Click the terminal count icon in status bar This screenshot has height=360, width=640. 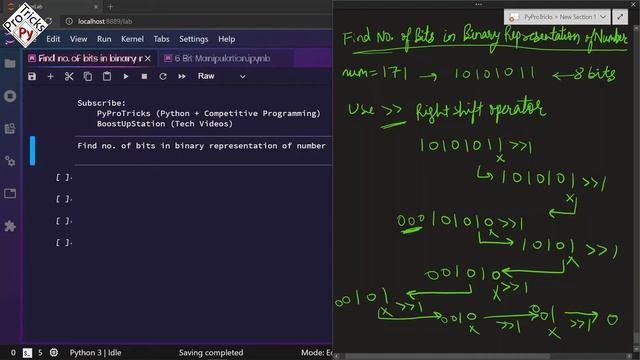point(27,353)
